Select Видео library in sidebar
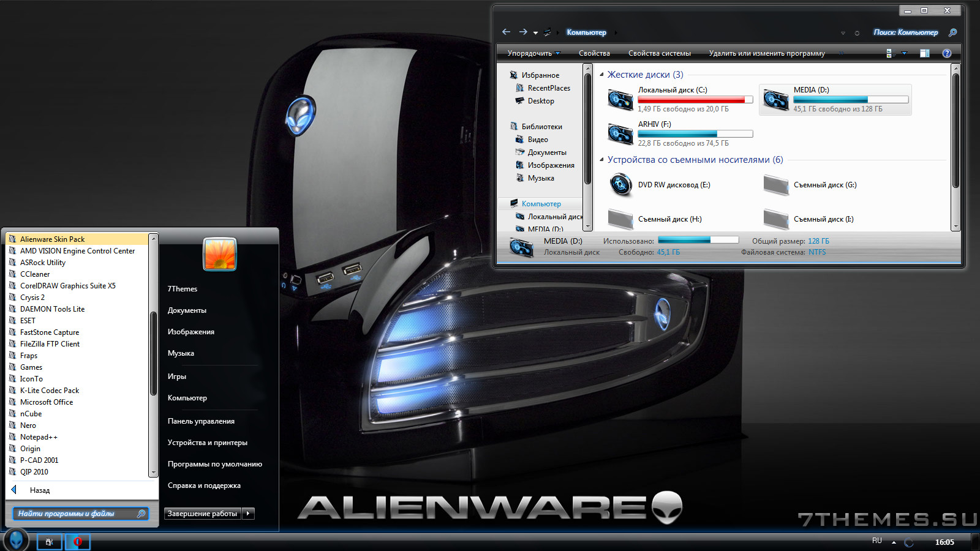Image resolution: width=980 pixels, height=551 pixels. tap(538, 140)
